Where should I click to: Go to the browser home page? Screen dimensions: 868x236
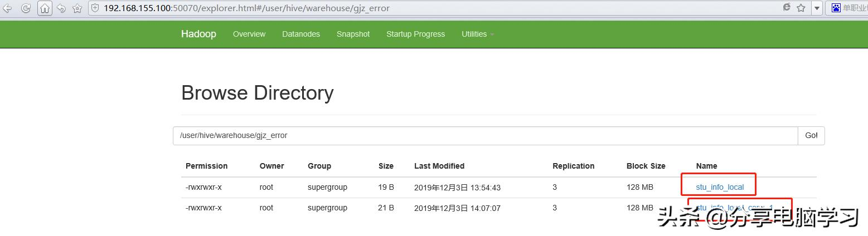pyautogui.click(x=45, y=8)
